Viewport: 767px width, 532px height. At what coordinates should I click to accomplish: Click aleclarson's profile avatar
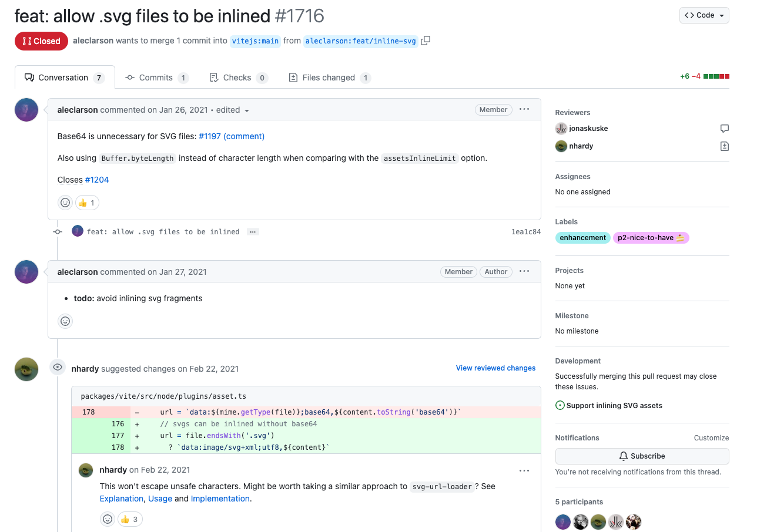click(x=26, y=109)
